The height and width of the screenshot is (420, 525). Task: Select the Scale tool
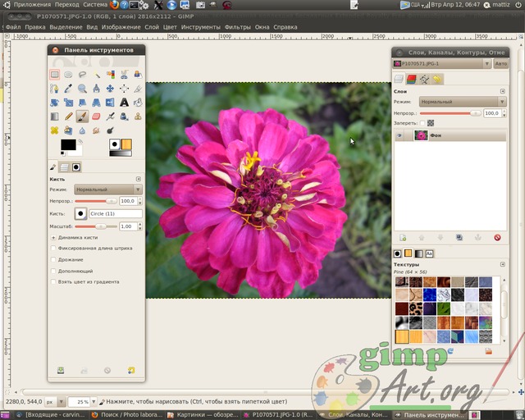(68, 103)
